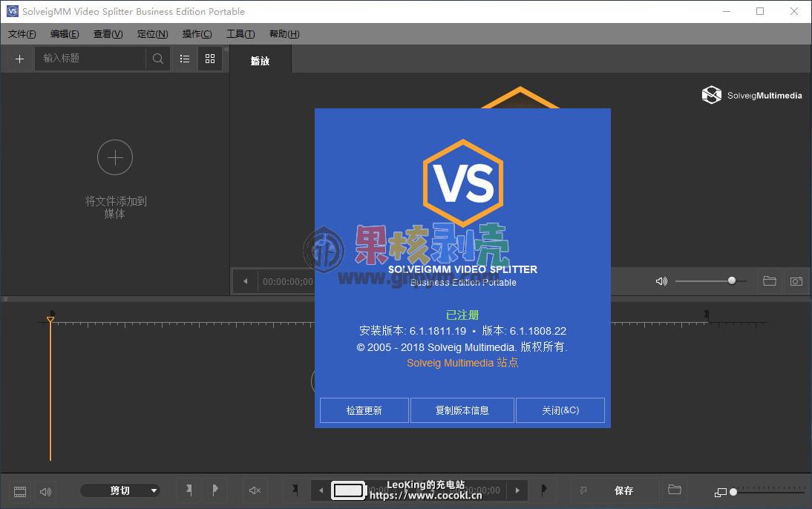Screen dimensions: 812x509
Task: Step back with the arrow left of the player timecode
Action: [246, 281]
